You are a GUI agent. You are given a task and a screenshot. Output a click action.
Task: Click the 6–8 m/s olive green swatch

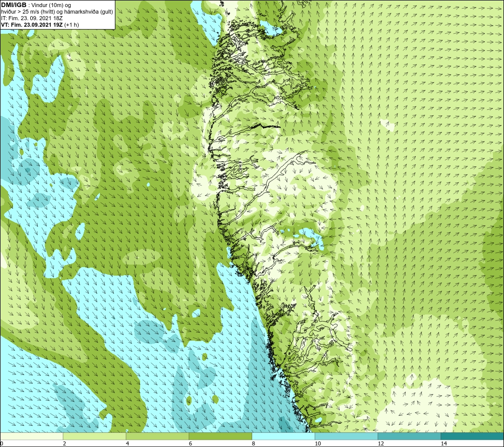coord(221,436)
